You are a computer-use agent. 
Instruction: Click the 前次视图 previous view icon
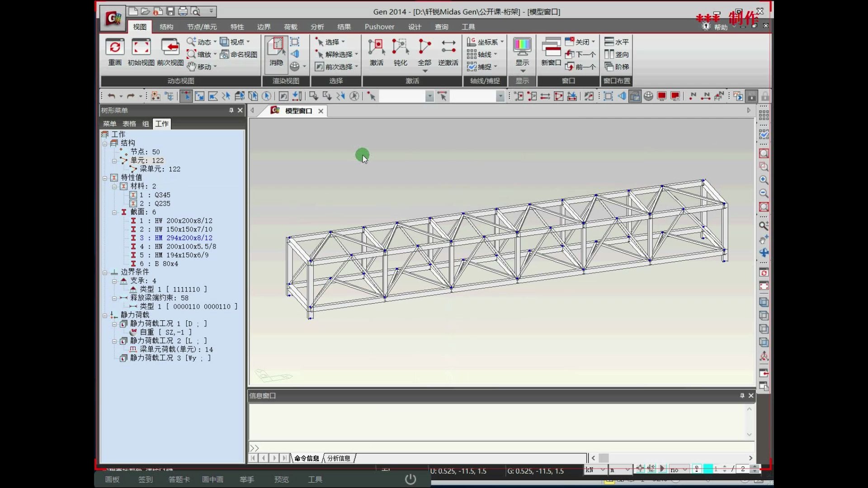point(170,47)
